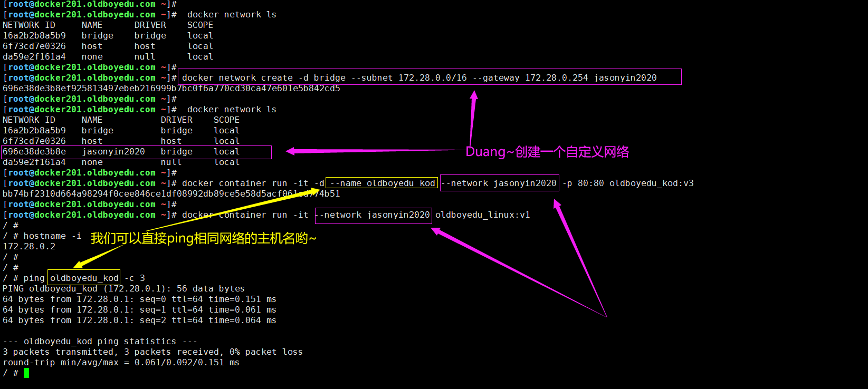
Task: Select the boxed jasonyin2020 bridge network row
Action: (136, 152)
